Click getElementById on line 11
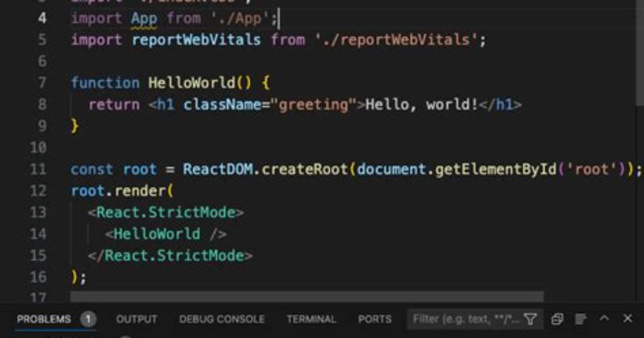The image size is (644, 338). click(496, 169)
